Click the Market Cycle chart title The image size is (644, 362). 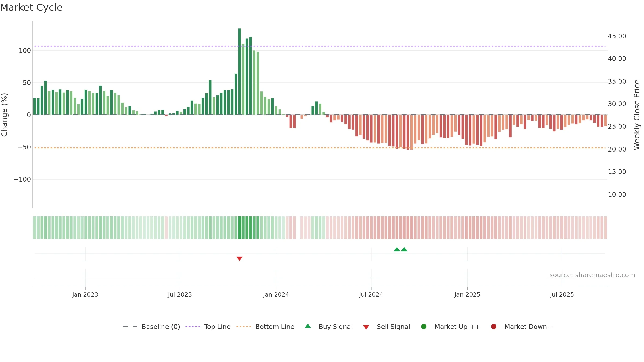(x=31, y=8)
